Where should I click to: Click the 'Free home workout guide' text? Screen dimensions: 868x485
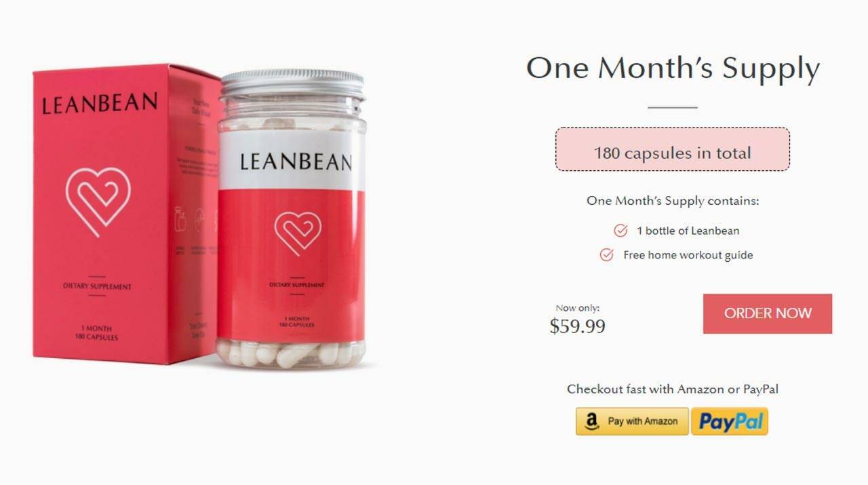[x=688, y=255]
